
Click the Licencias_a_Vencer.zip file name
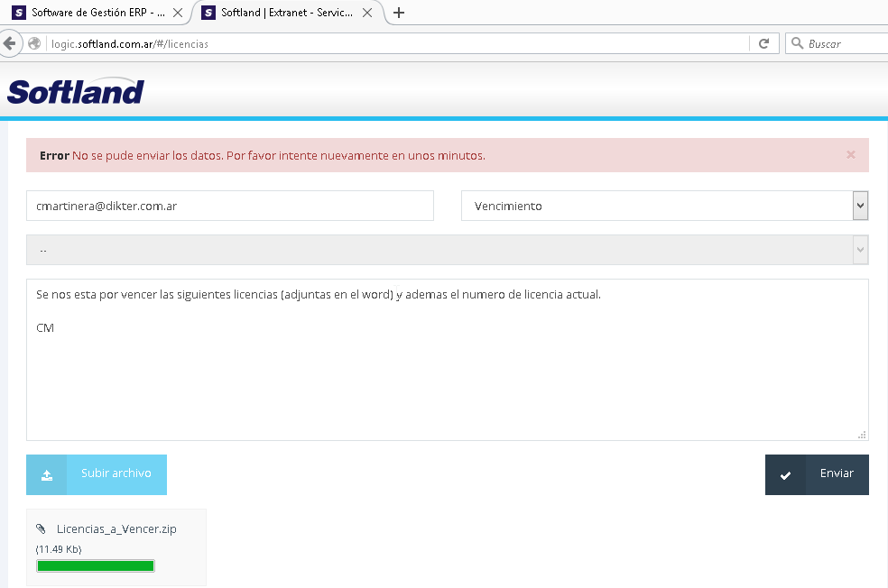(x=116, y=529)
